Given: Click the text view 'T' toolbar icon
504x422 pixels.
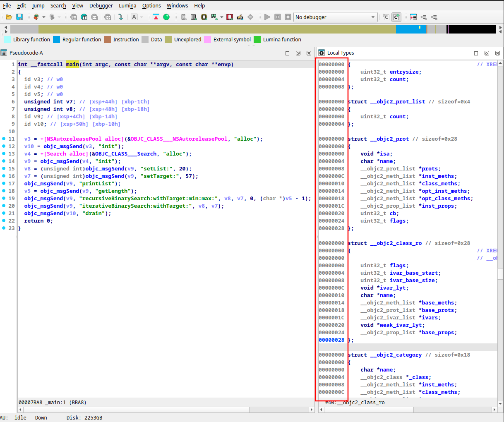Looking at the screenshot, I should tap(84, 17).
